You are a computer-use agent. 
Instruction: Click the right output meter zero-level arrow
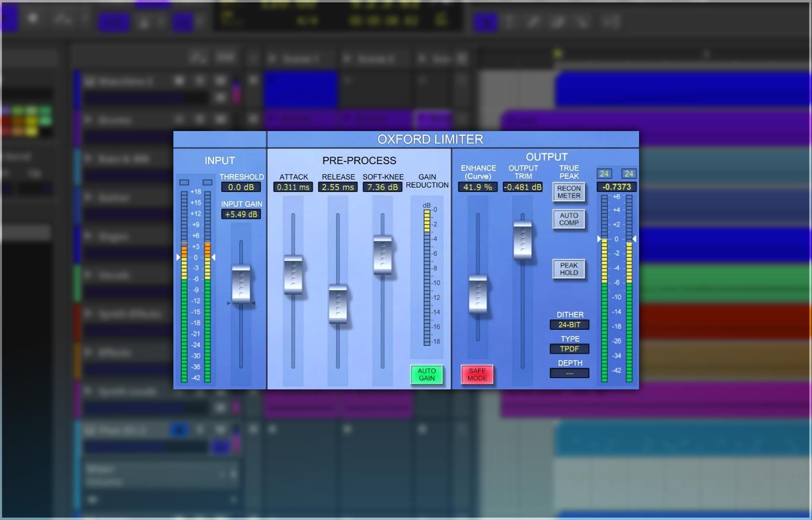[634, 239]
